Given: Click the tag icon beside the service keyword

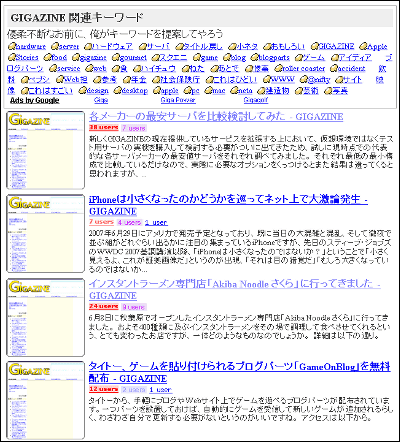Looking at the screenshot, I should (x=53, y=69).
